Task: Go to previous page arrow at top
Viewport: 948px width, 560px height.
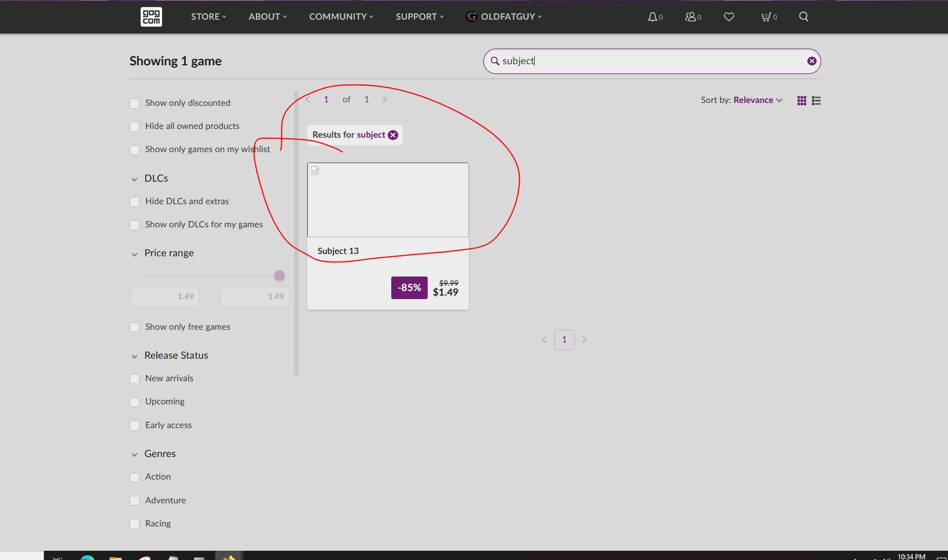Action: [x=308, y=100]
